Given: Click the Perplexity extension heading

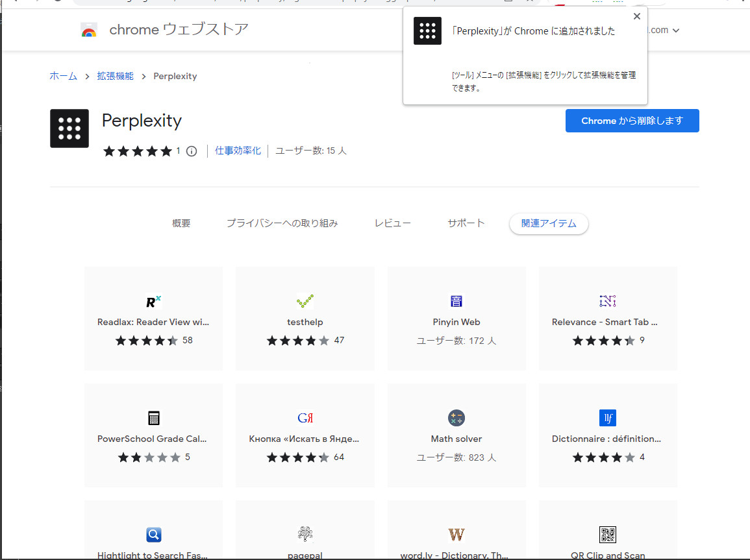Looking at the screenshot, I should click(142, 121).
